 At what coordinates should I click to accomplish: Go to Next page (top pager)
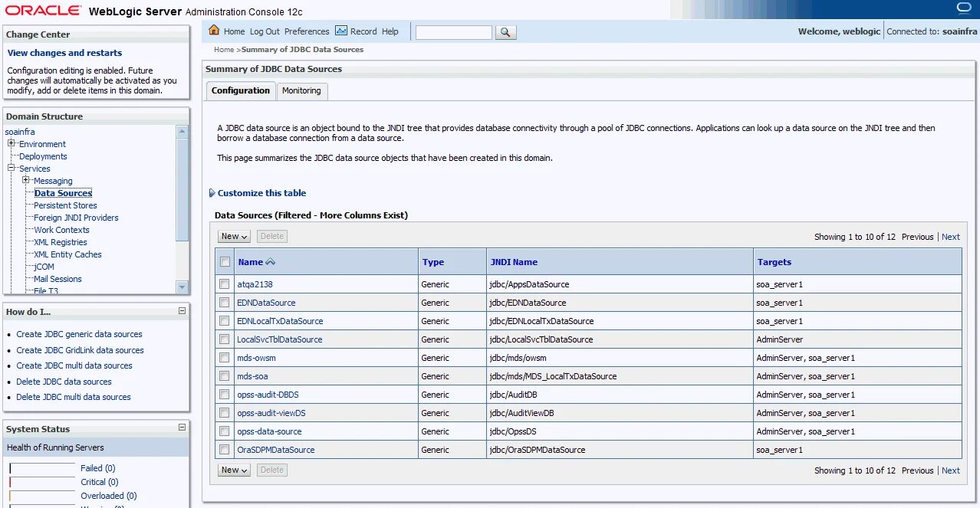coord(951,237)
